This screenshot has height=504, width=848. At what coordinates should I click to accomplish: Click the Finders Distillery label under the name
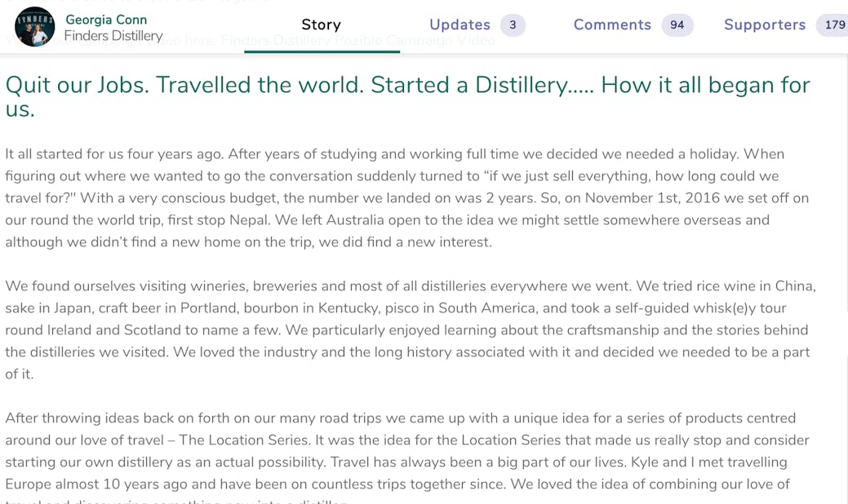coord(113,37)
